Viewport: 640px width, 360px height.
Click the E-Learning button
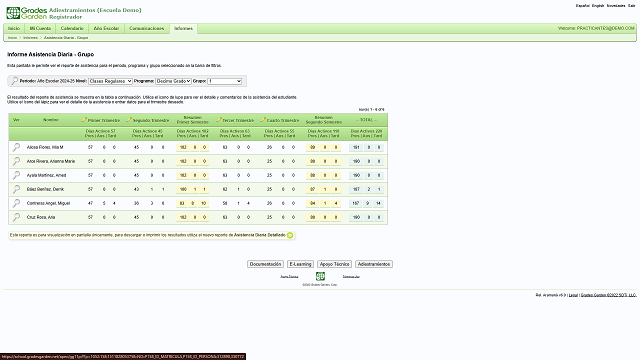click(x=300, y=264)
